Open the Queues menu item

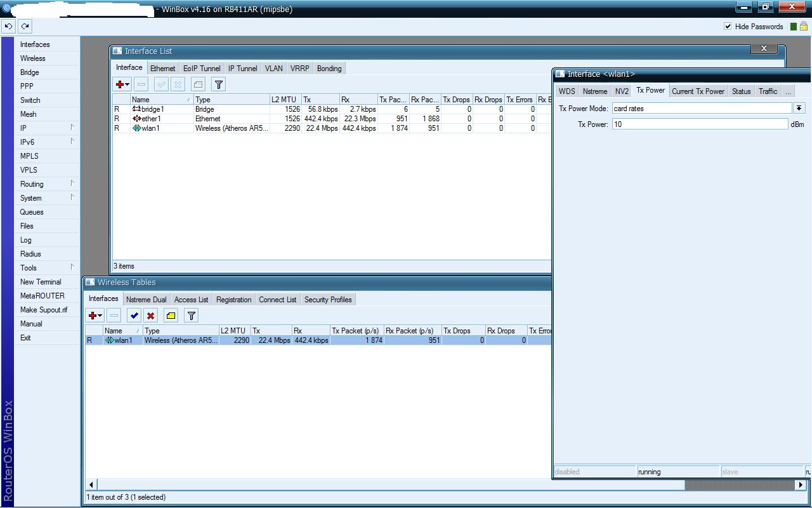[x=32, y=212]
